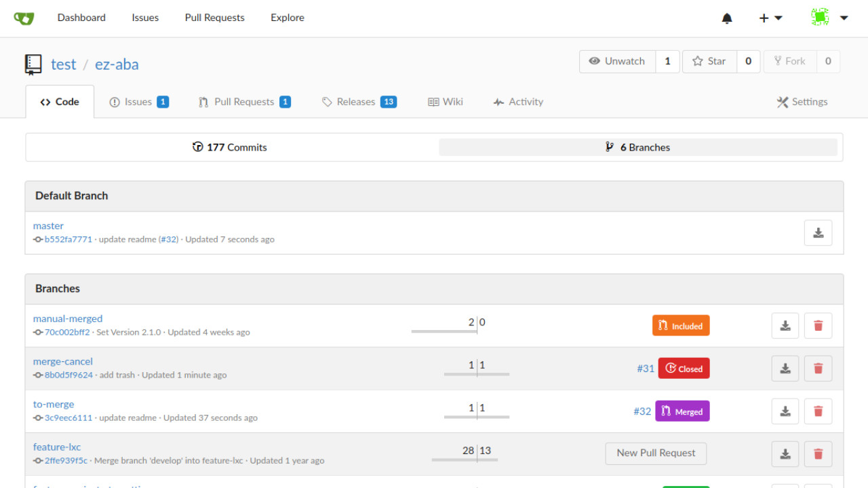Download the master branch archive
868x488 pixels.
(818, 233)
